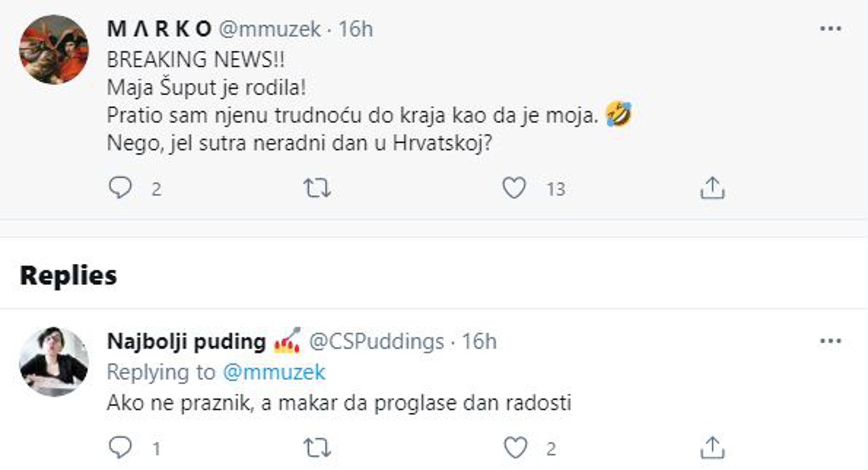Retweet MARKO's tweet about Maja Šuput
The image size is (868, 470).
[x=317, y=188]
